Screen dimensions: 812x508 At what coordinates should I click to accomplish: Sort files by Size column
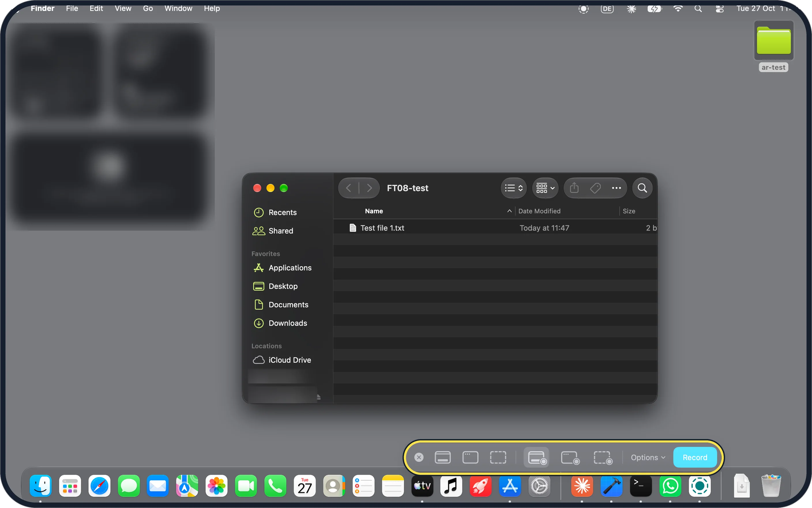point(629,211)
